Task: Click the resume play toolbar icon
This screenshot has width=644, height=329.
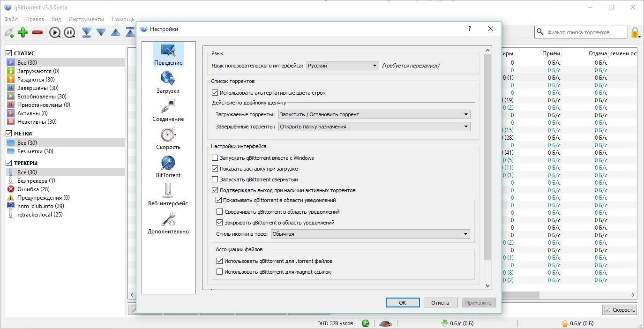Action: click(55, 32)
